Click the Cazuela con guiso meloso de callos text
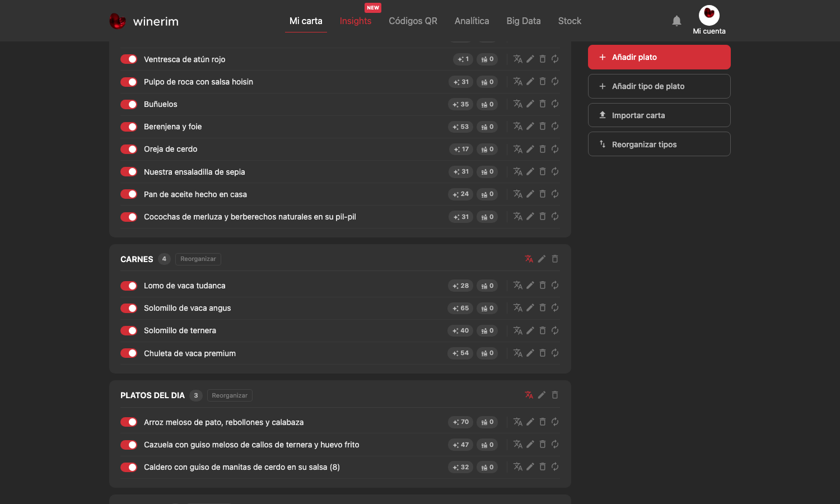The height and width of the screenshot is (504, 840). (x=251, y=445)
